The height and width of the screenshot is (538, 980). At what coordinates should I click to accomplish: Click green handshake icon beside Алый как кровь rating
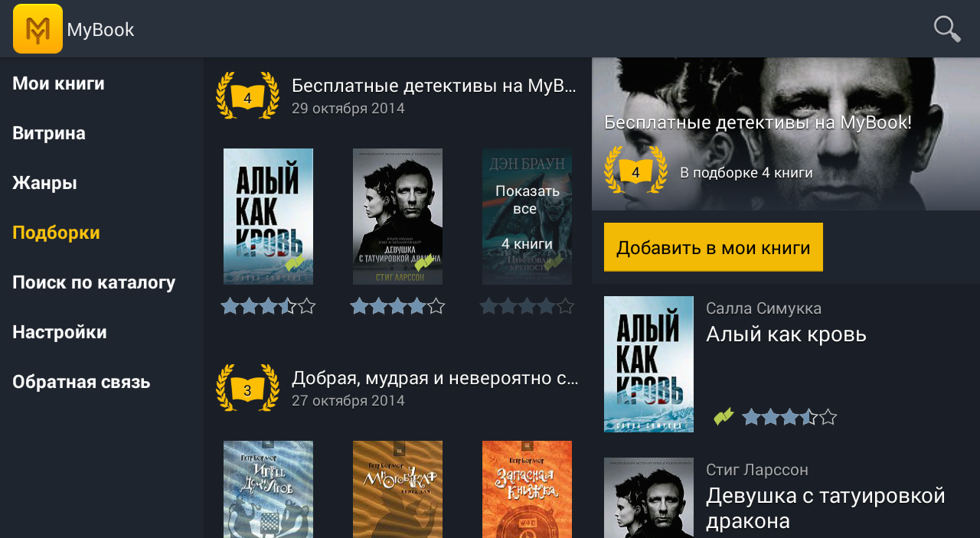point(724,416)
